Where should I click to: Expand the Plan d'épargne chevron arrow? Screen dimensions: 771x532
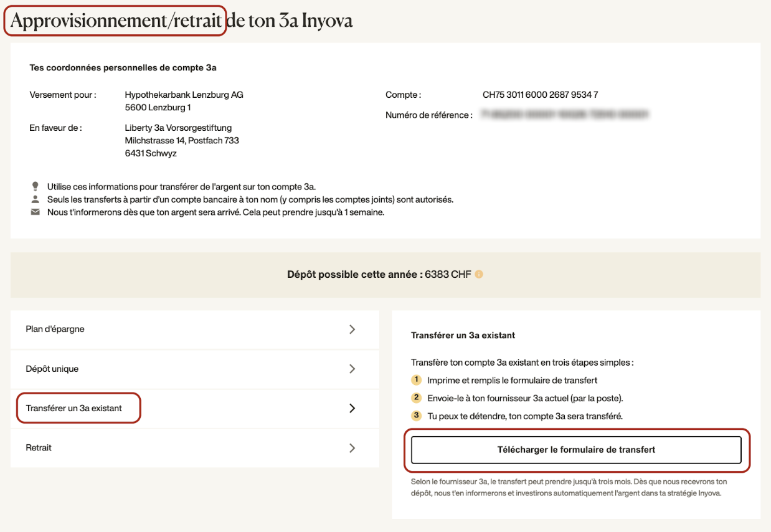pyautogui.click(x=352, y=330)
